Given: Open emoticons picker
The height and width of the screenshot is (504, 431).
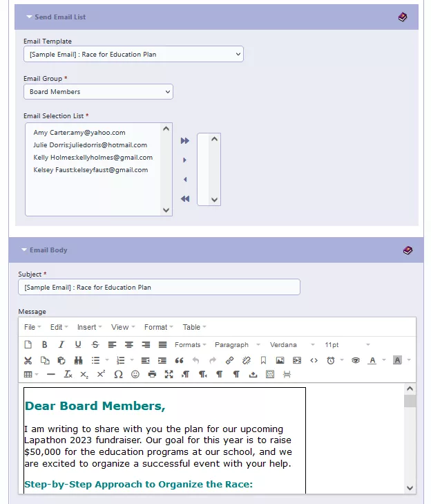Looking at the screenshot, I should 135,374.
